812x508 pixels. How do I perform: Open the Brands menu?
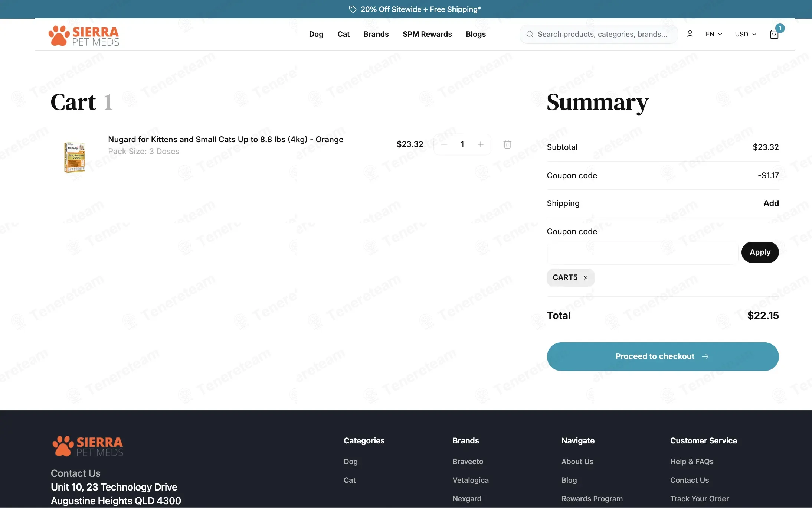pos(376,34)
